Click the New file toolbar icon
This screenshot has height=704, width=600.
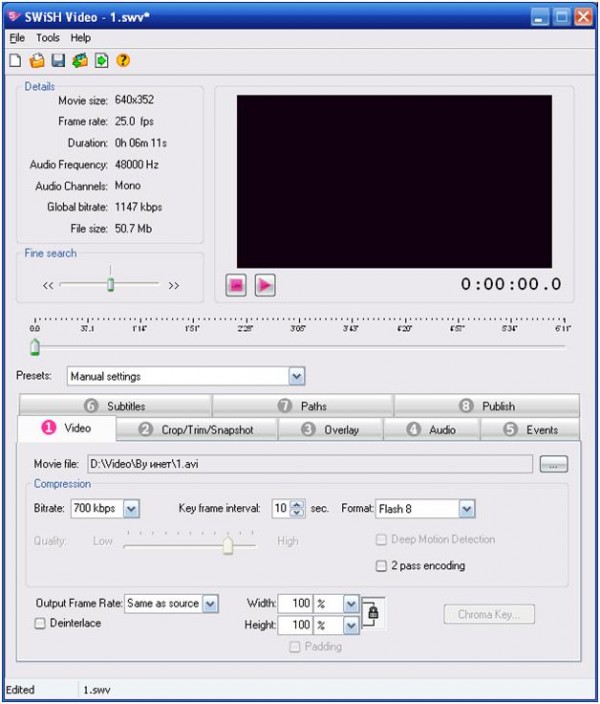pyautogui.click(x=15, y=60)
